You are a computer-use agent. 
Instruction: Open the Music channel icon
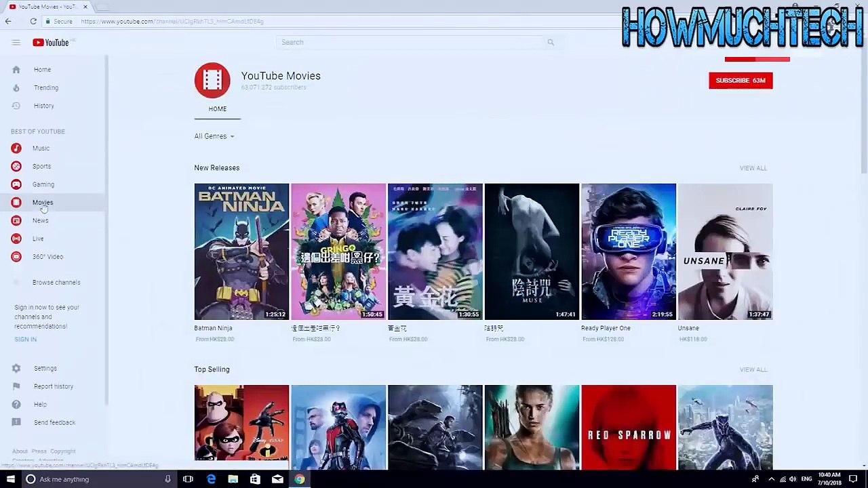(x=16, y=148)
